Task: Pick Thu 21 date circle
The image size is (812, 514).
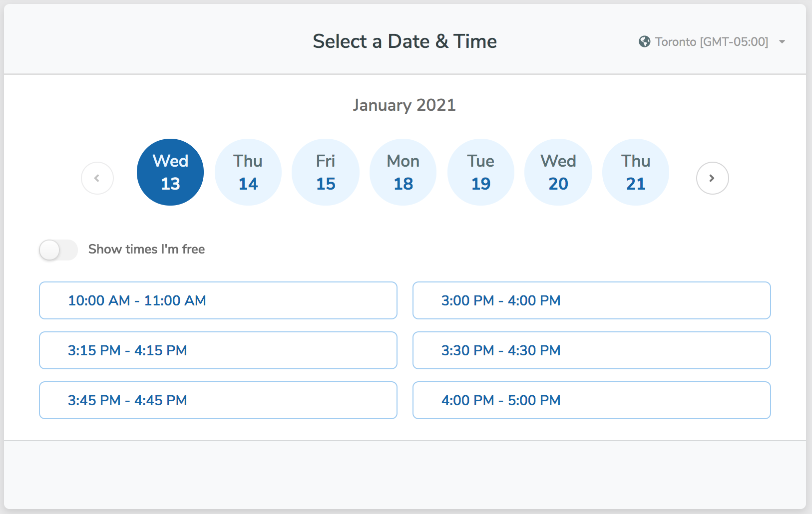Action: (636, 172)
